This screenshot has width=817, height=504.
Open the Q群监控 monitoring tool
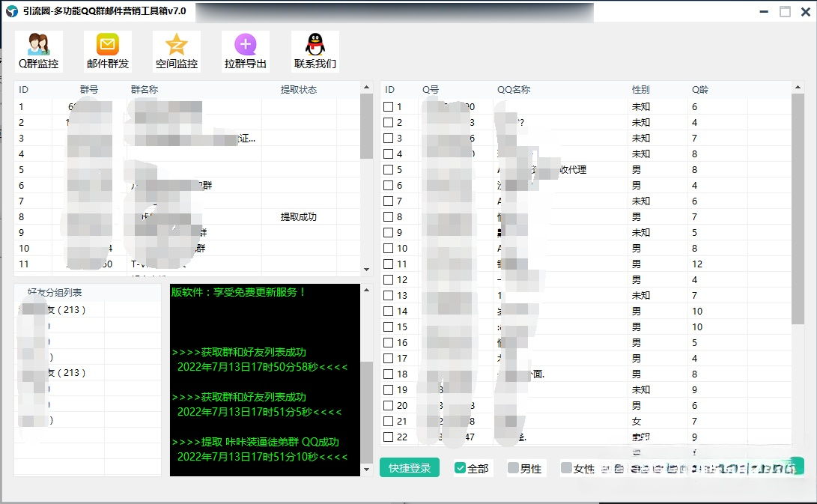click(38, 50)
